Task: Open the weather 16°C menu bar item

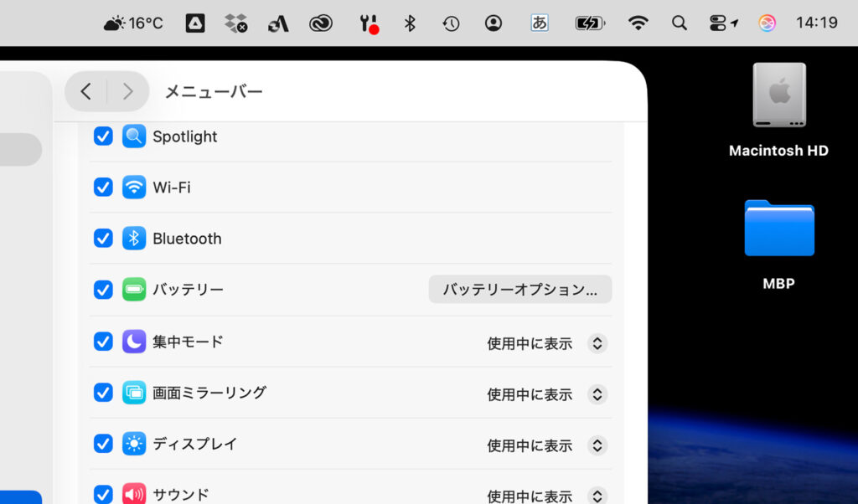Action: (133, 23)
